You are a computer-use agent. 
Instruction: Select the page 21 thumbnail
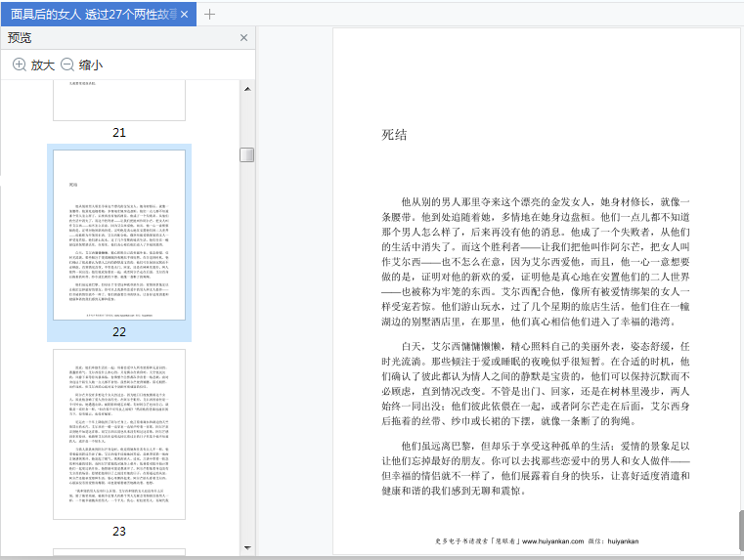119,100
